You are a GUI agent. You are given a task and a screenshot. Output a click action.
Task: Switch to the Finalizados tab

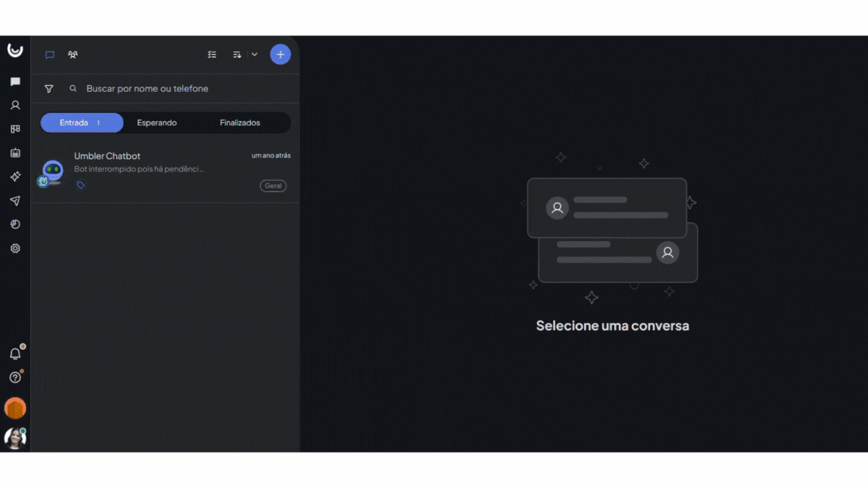[x=240, y=122]
